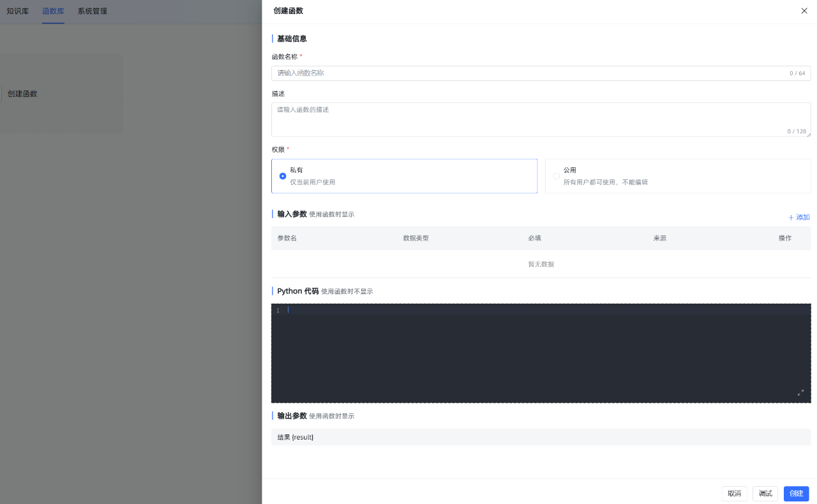Click the 参数名 column header
Image resolution: width=817 pixels, height=504 pixels.
point(287,238)
